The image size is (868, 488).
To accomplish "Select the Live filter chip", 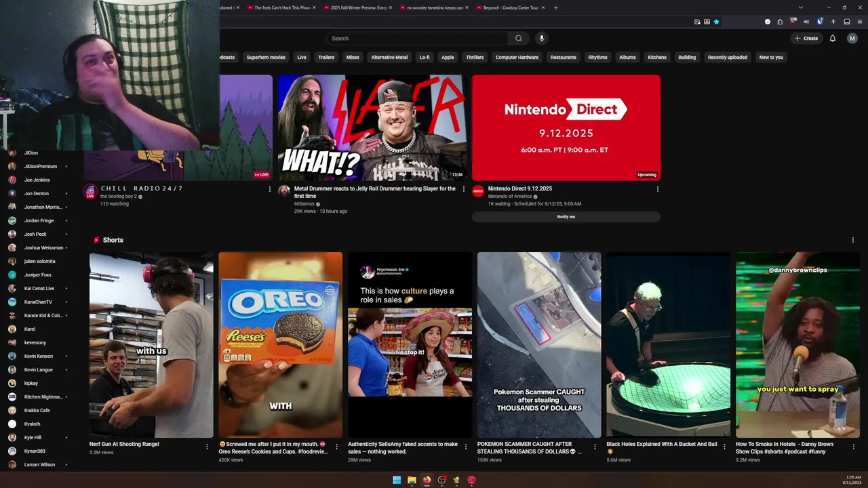I will point(302,58).
